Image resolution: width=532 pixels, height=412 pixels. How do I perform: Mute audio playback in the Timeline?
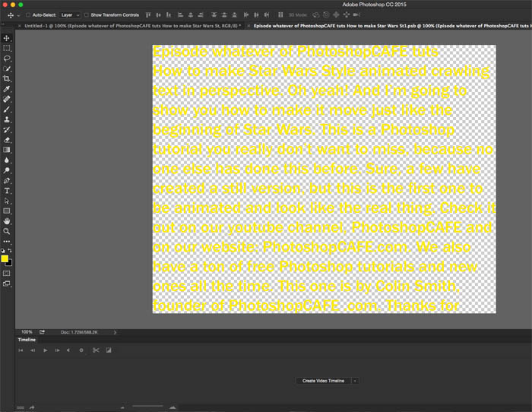[69, 350]
